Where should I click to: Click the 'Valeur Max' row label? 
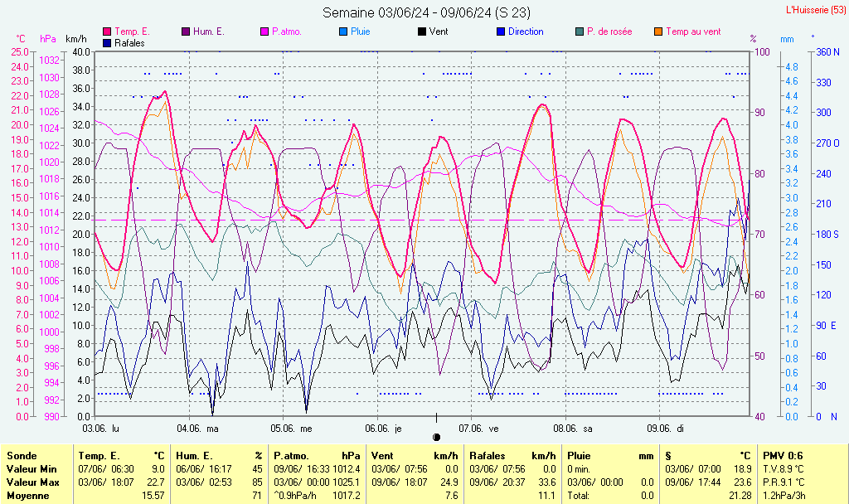click(x=32, y=482)
